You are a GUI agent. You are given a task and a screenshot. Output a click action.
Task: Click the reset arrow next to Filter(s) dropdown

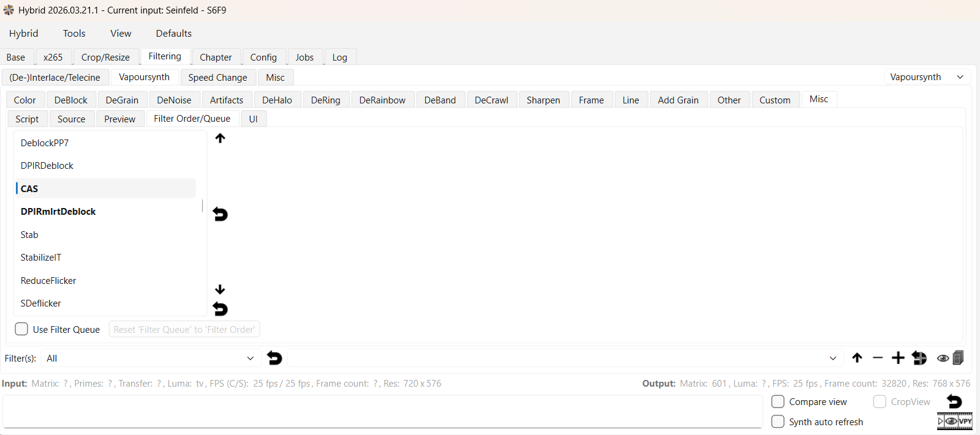click(x=274, y=358)
